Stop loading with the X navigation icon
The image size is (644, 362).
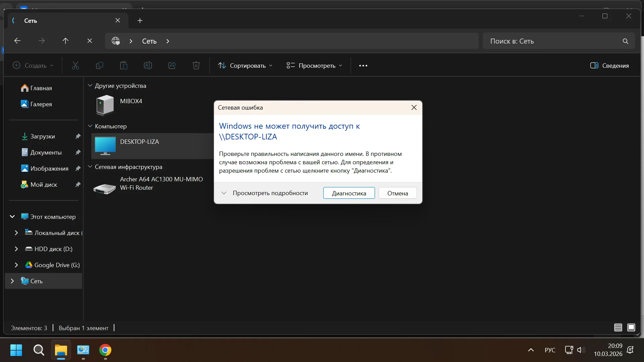pos(90,41)
